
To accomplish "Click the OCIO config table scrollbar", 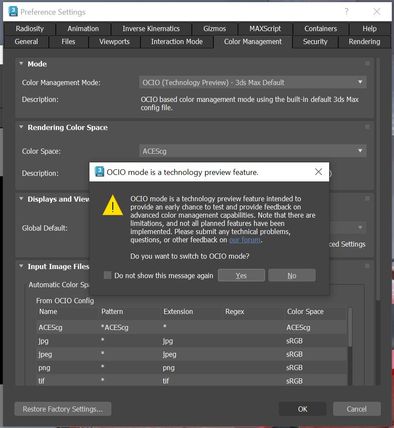I will 350,328.
